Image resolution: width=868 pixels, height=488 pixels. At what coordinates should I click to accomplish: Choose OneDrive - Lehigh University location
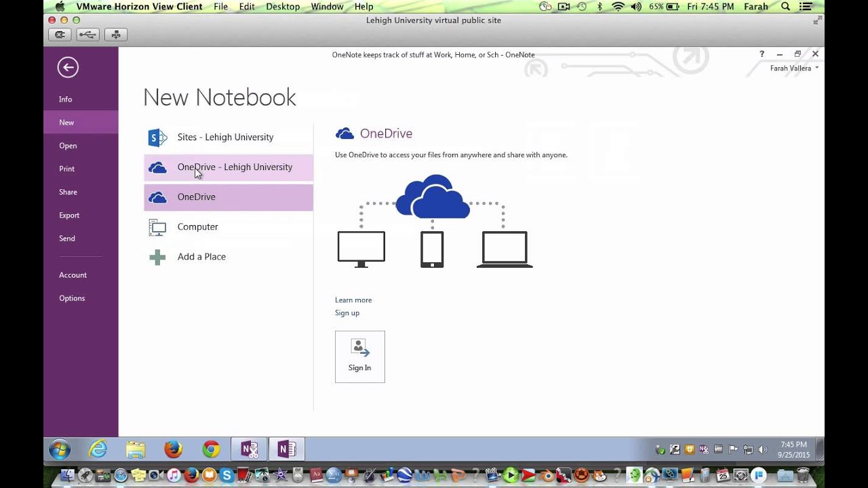click(229, 167)
